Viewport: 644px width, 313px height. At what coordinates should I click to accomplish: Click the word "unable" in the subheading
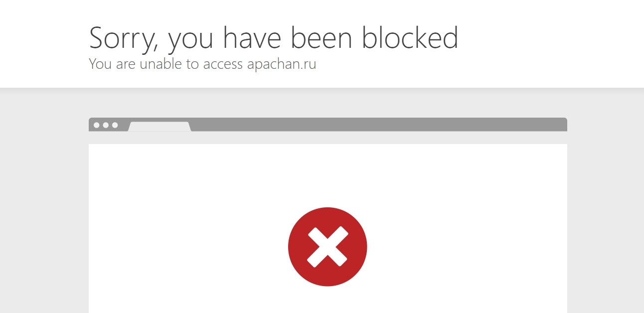(x=161, y=64)
